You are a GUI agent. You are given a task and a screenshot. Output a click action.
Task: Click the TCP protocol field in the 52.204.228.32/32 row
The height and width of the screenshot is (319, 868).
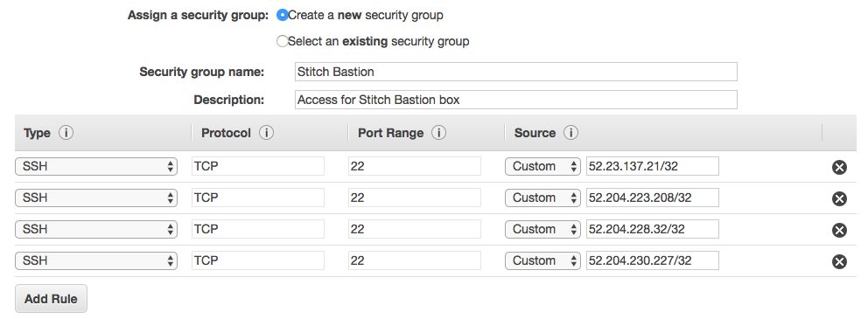pyautogui.click(x=258, y=230)
